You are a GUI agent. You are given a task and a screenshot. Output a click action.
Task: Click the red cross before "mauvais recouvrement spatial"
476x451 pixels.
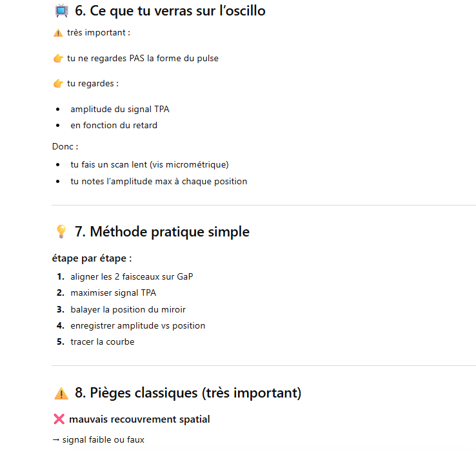tap(59, 419)
